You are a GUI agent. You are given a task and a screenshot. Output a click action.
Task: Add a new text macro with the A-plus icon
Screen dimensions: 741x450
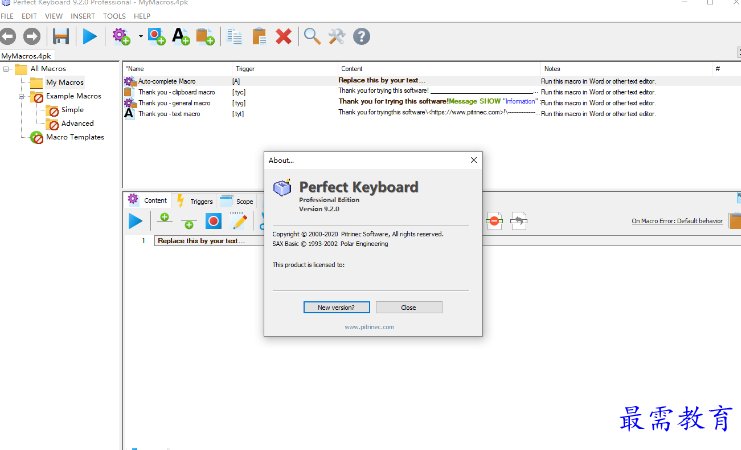coord(181,36)
